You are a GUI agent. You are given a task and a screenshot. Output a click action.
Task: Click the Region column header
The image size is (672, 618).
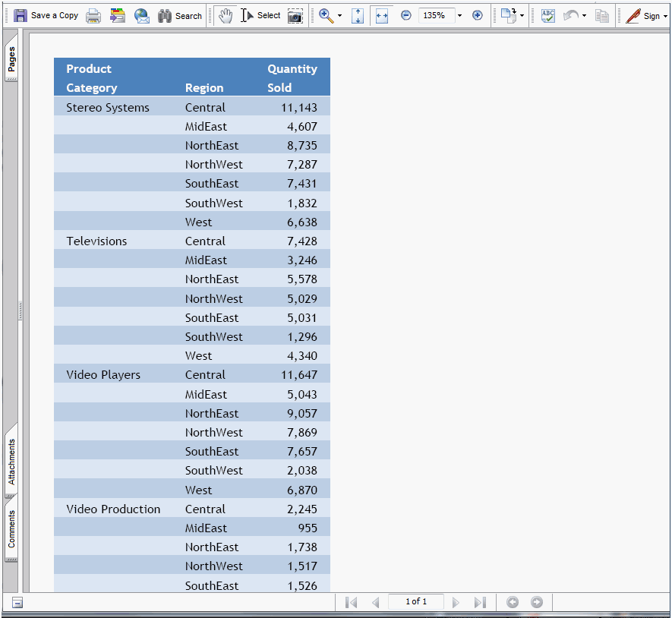(204, 88)
